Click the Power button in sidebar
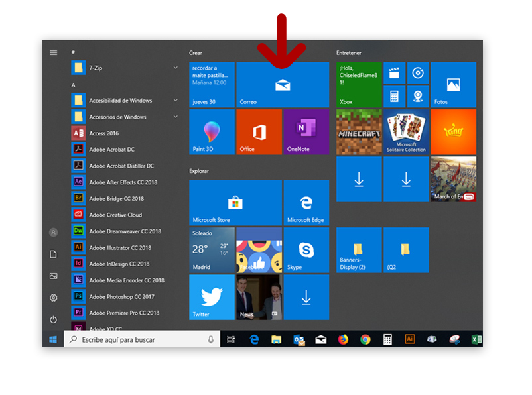The height and width of the screenshot is (395, 532). coord(53,319)
